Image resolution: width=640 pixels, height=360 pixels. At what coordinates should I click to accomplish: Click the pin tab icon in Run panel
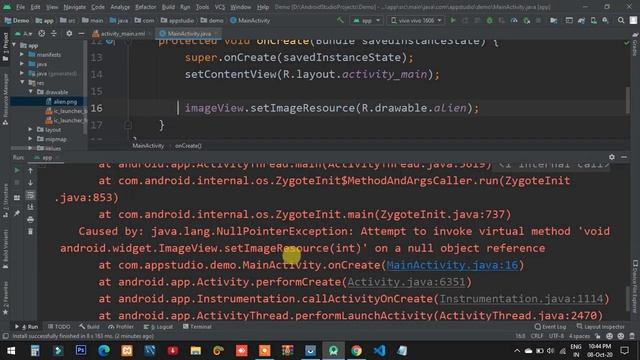pyautogui.click(x=17, y=213)
